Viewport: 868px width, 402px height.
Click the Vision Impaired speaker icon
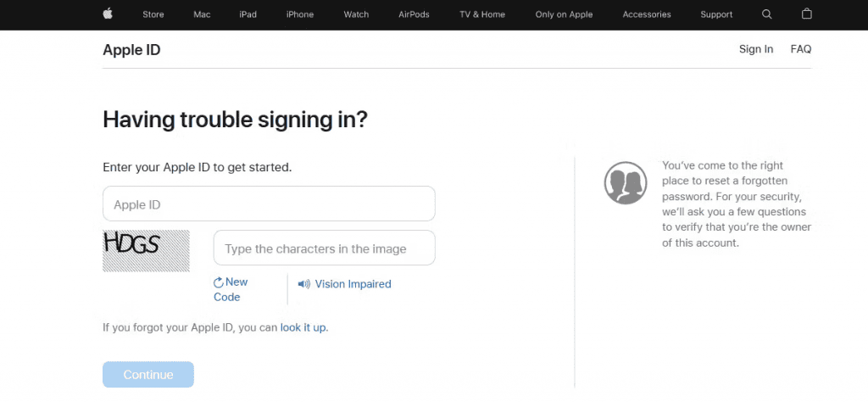click(304, 284)
